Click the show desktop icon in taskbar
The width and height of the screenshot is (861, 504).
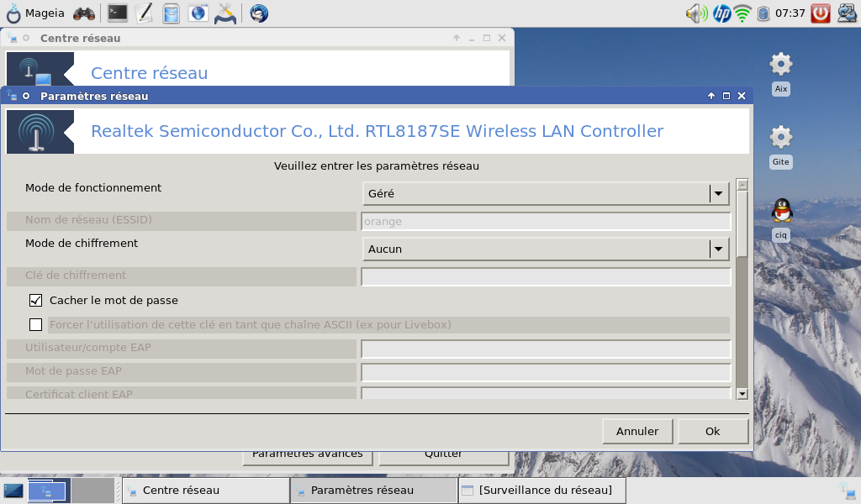tap(13, 491)
